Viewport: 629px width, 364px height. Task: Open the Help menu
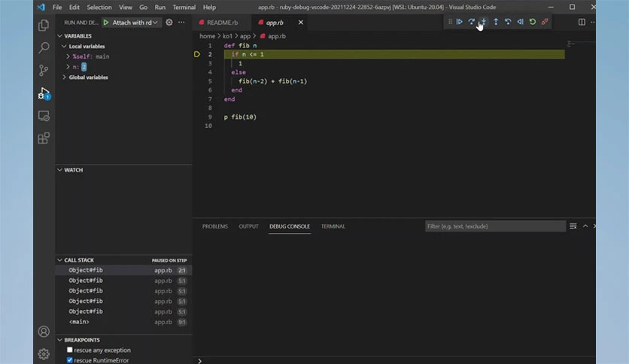pyautogui.click(x=209, y=8)
